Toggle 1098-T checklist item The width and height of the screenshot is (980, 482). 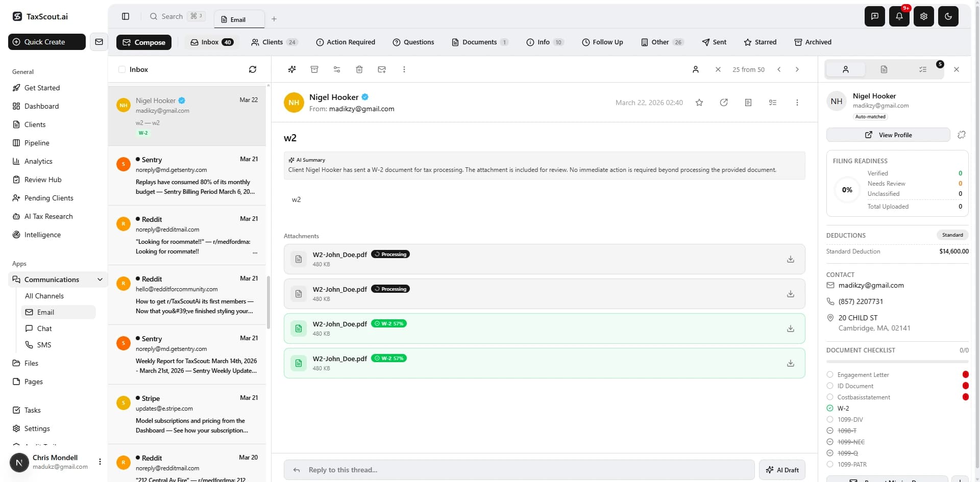click(x=830, y=430)
